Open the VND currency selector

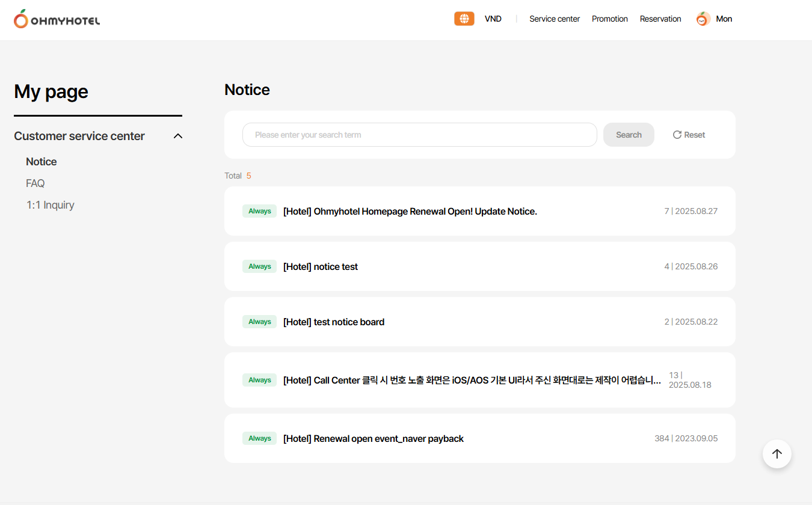(x=493, y=19)
